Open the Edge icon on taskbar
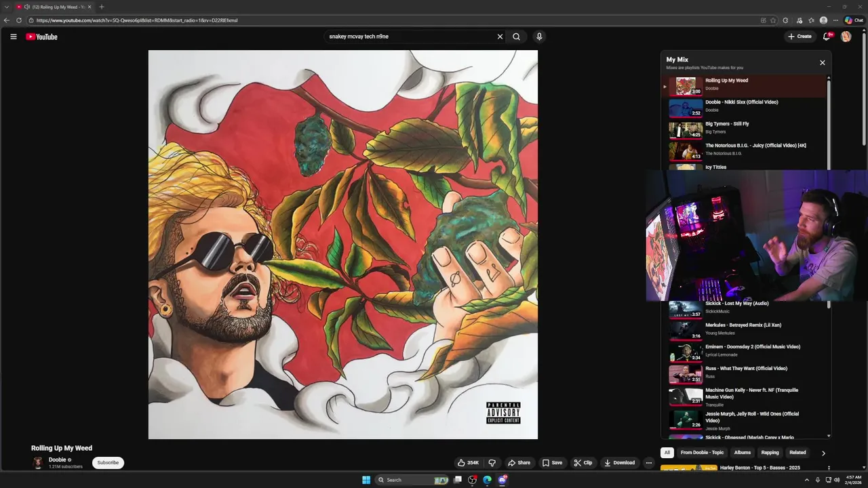This screenshot has height=488, width=868. coord(487,480)
